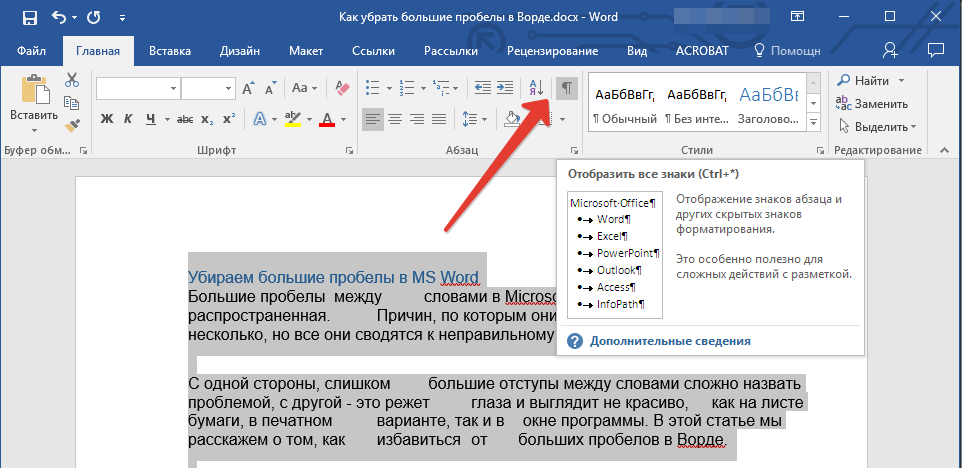Click the Заменить button
Image resolution: width=962 pixels, height=468 pixels.
(x=873, y=103)
